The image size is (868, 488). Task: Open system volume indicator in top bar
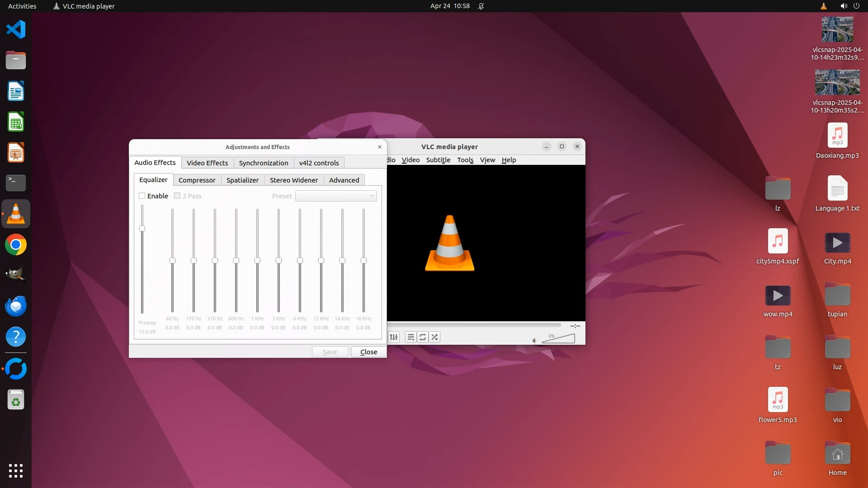tap(844, 6)
